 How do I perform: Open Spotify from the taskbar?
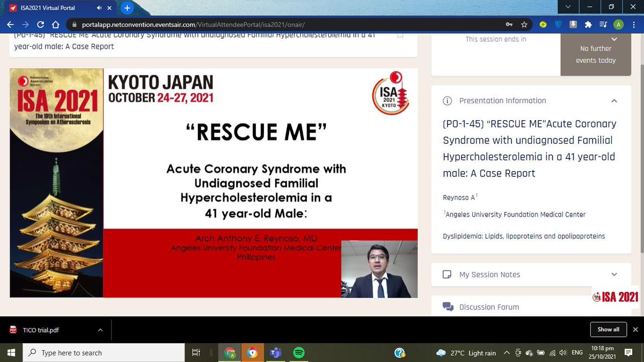tap(299, 353)
